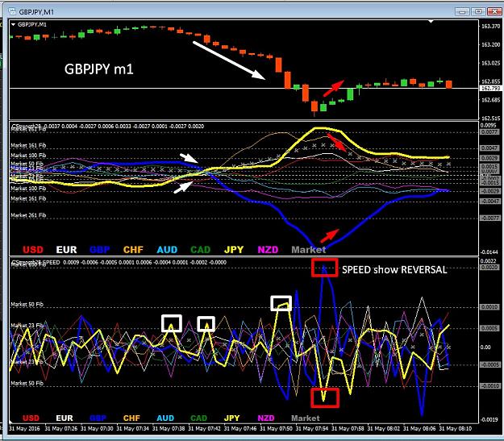The width and height of the screenshot is (504, 441).
Task: Click CHF legend in the SPEED panel
Action: click(x=131, y=418)
